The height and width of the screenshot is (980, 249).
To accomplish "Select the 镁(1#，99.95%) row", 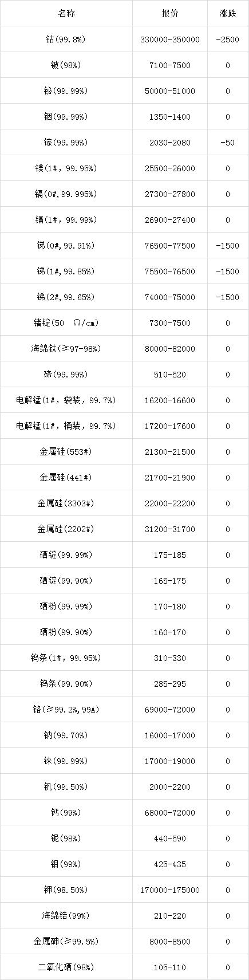I will (124, 168).
